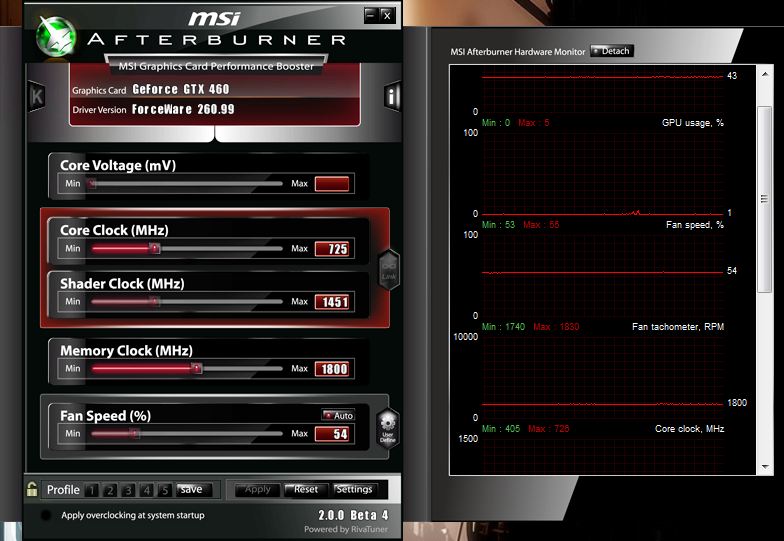Click the Core Voltage value field
Image resolution: width=784 pixels, height=541 pixels.
tap(332, 184)
